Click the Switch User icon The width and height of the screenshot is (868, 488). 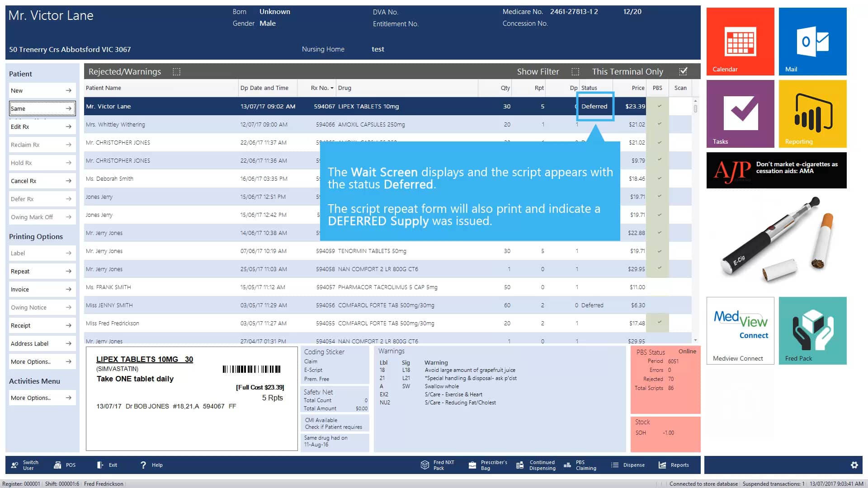(24, 465)
